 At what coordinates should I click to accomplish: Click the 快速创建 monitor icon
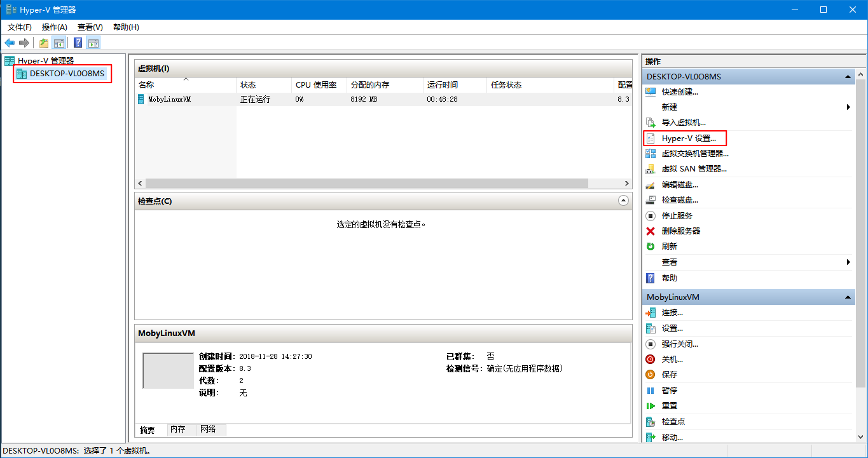click(x=651, y=91)
